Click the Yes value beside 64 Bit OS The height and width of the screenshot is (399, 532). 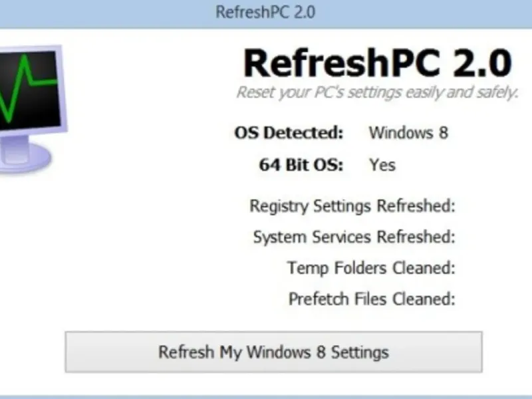tap(382, 164)
